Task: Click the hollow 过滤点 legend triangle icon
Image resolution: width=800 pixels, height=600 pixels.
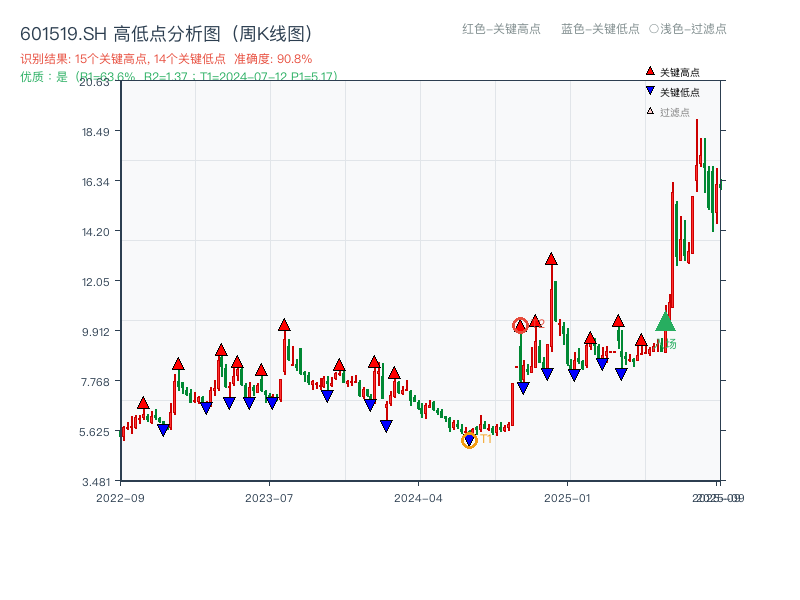Action: [648, 111]
